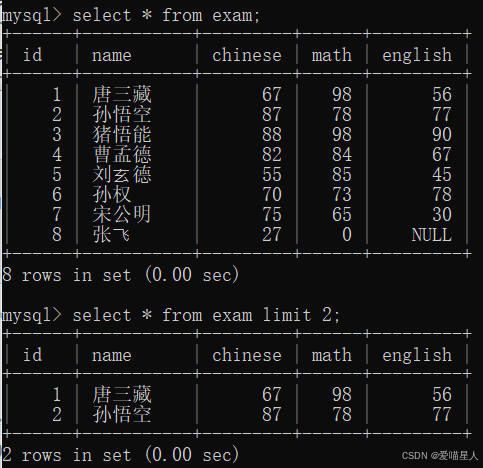This screenshot has width=483, height=468.
Task: Select 唐三藏 in the limit 2 result
Action: click(x=122, y=395)
